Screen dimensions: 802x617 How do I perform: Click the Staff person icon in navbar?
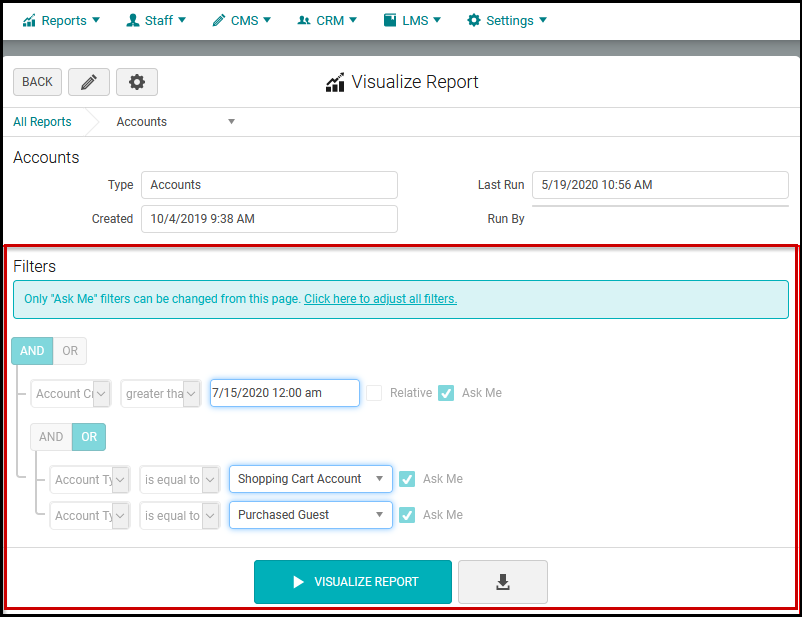click(x=132, y=20)
